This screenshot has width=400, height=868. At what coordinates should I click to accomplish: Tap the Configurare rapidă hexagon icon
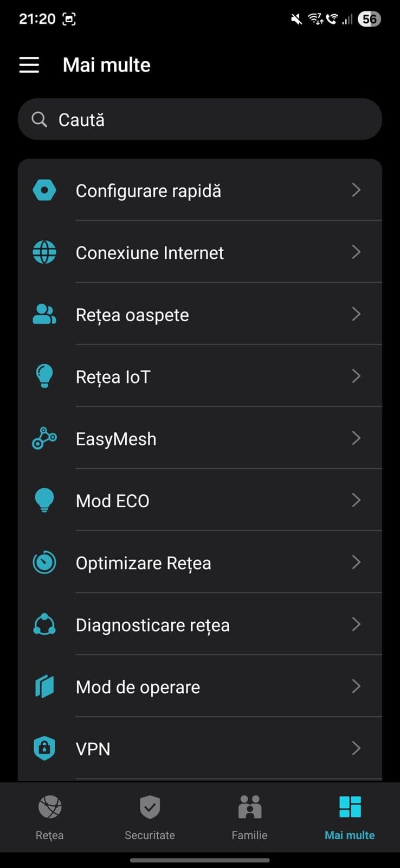tap(44, 190)
